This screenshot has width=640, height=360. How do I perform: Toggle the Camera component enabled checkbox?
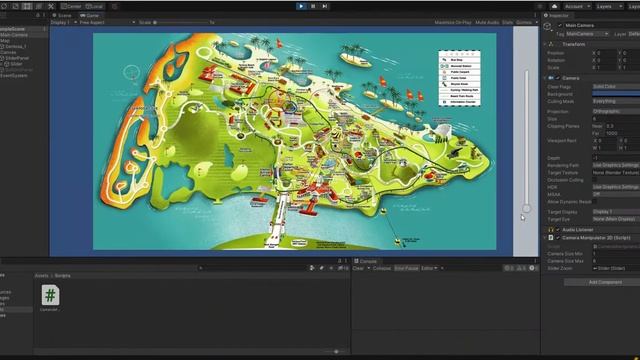[558, 78]
